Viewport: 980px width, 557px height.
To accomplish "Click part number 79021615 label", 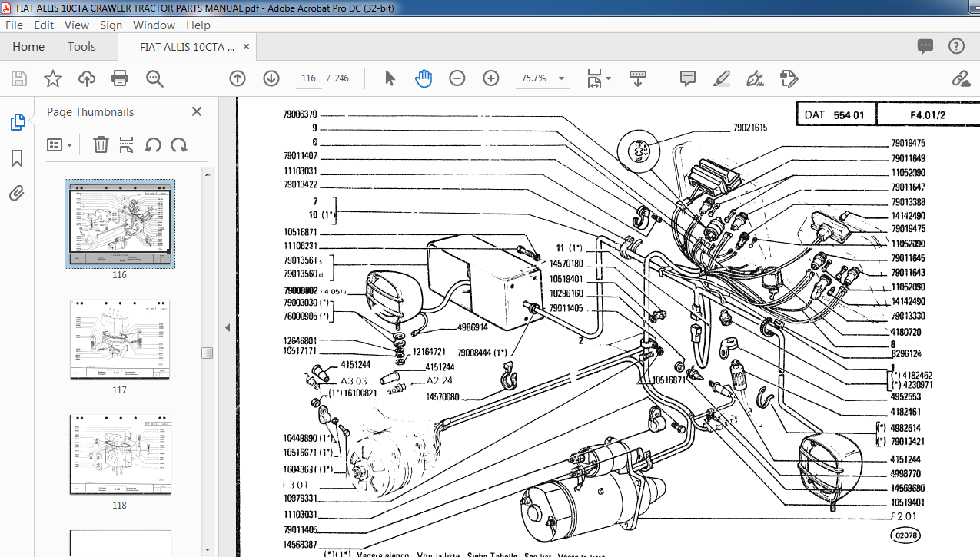I will (750, 128).
